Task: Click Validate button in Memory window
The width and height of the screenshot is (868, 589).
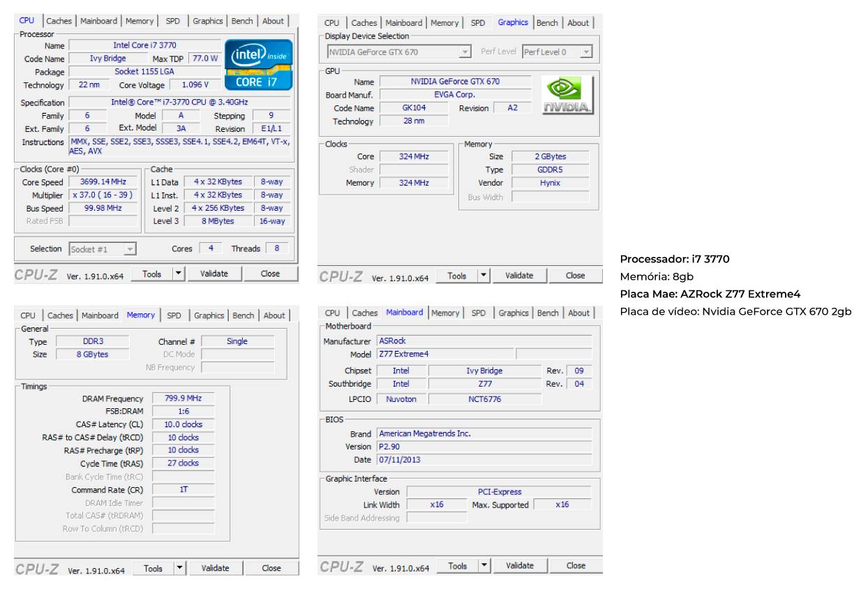Action: [216, 568]
